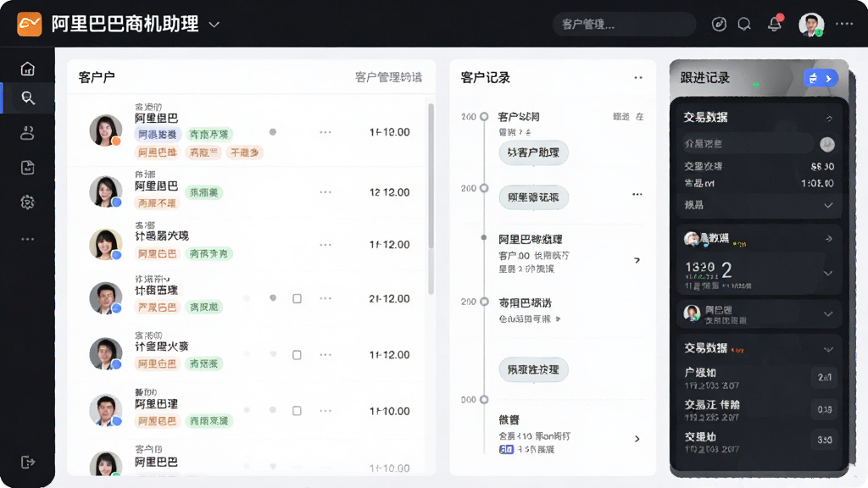
Task: Show more items via the sidebar three dots
Action: (x=28, y=239)
